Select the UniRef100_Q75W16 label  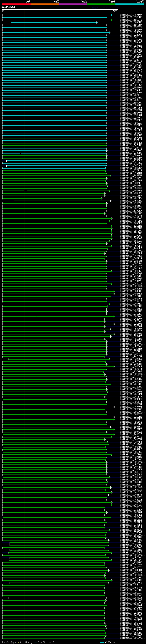tap(131, 72)
